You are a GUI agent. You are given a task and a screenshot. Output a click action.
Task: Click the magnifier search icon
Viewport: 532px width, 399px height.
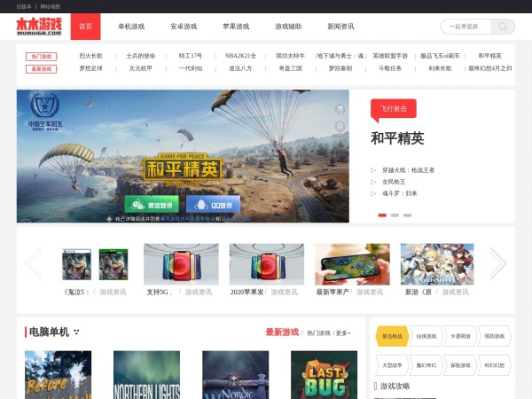pos(503,27)
